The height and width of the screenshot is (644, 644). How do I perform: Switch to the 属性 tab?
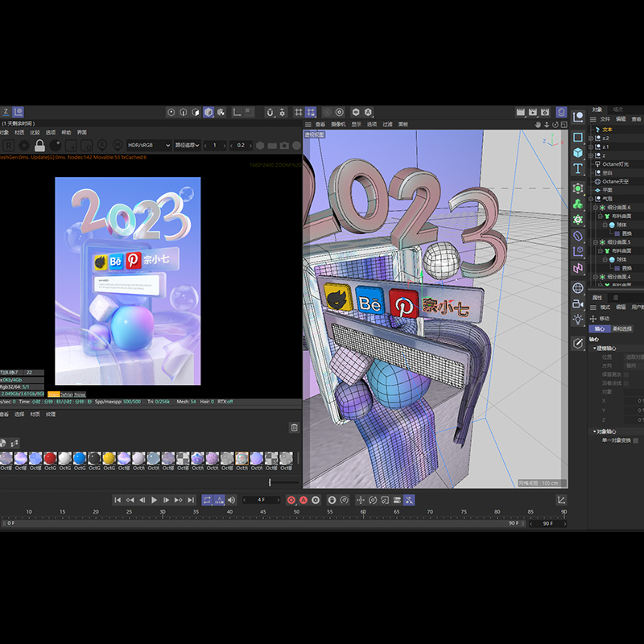597,297
